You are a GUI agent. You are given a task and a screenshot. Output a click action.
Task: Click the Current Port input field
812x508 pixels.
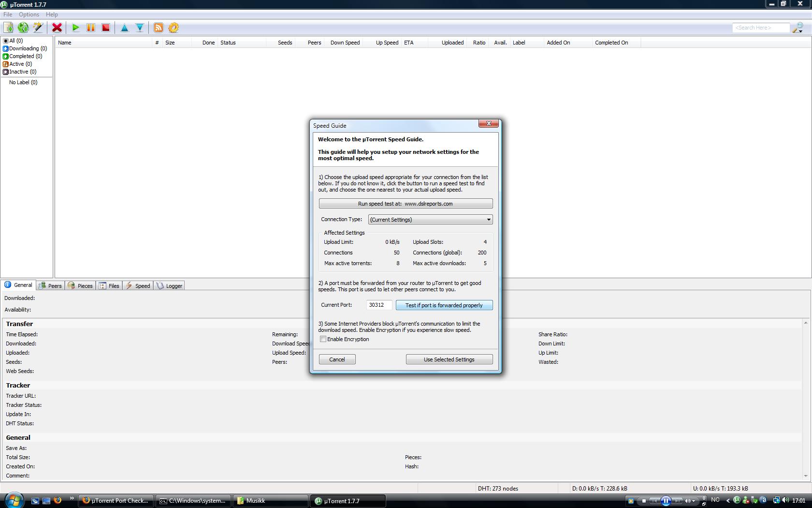(x=379, y=305)
